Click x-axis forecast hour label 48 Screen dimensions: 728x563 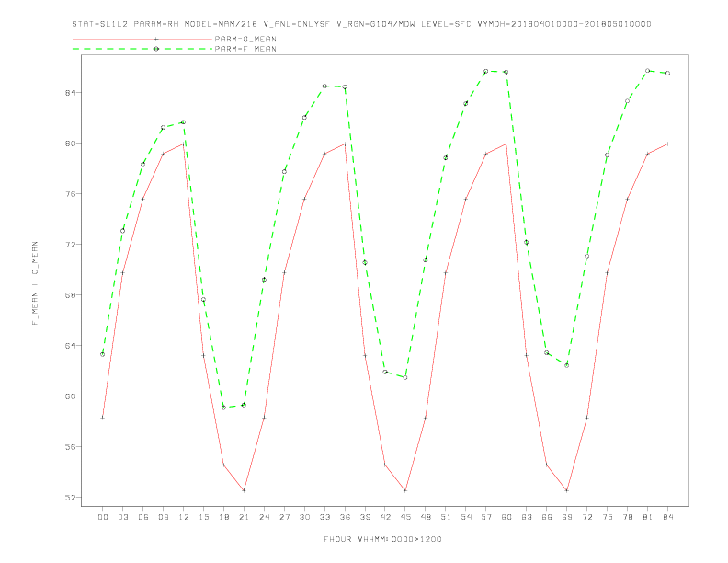coord(426,517)
